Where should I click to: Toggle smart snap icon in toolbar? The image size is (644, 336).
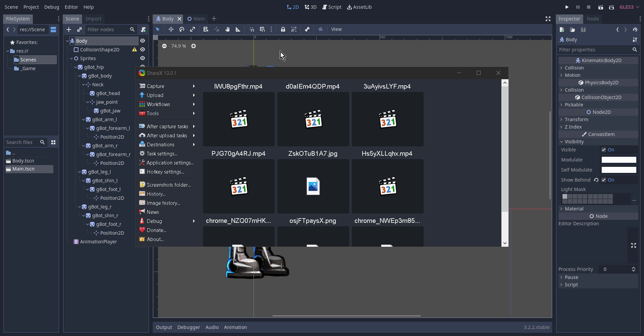[x=252, y=30]
